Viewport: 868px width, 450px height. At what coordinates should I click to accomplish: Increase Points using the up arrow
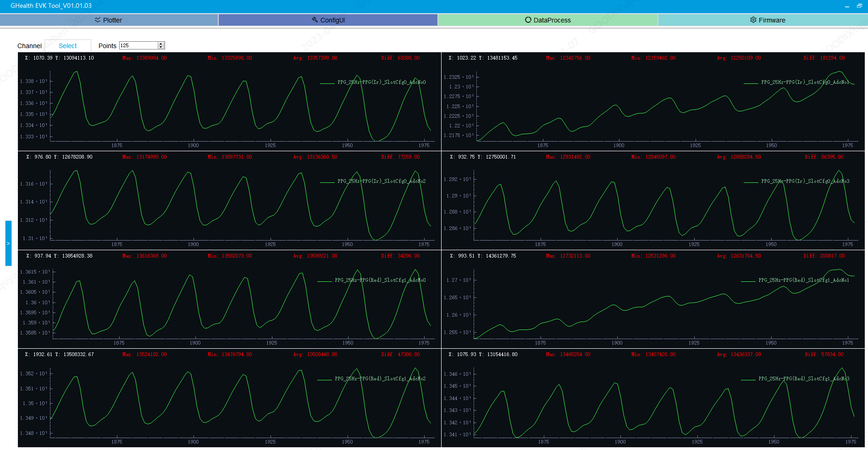pyautogui.click(x=161, y=44)
